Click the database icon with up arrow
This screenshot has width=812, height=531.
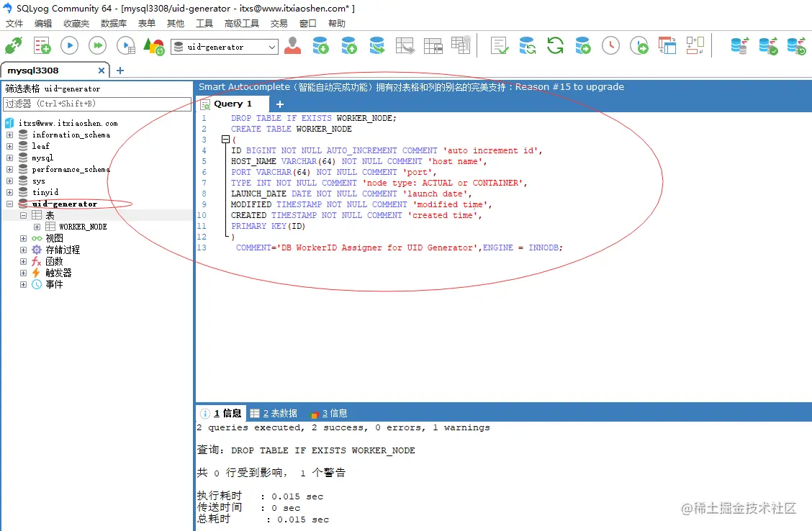[349, 46]
